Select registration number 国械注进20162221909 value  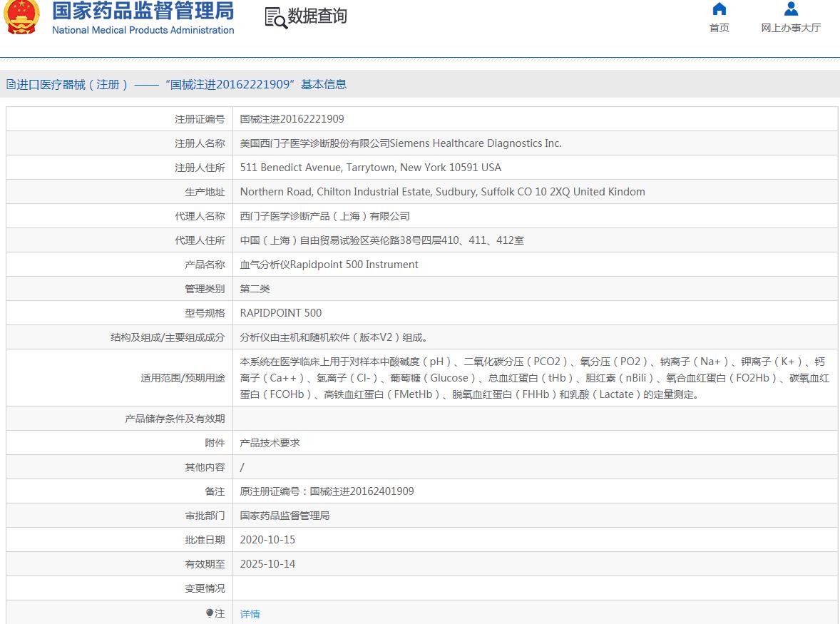pyautogui.click(x=292, y=119)
